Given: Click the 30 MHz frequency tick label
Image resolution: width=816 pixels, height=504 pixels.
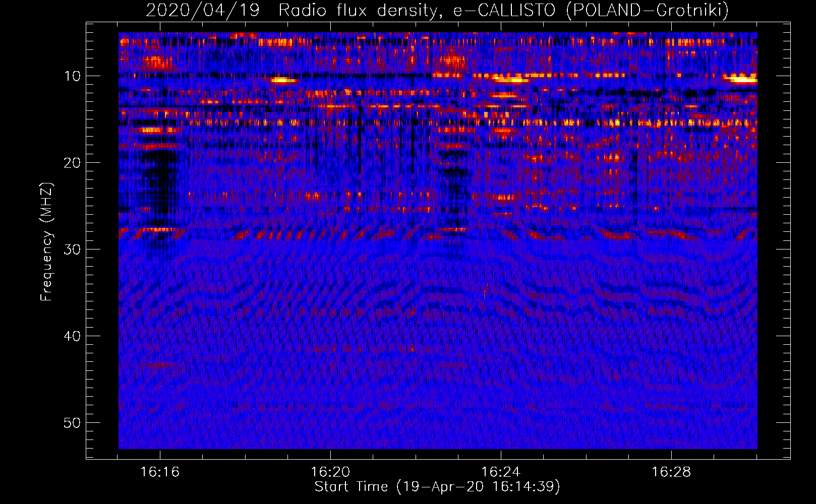Looking at the screenshot, I should [x=73, y=249].
